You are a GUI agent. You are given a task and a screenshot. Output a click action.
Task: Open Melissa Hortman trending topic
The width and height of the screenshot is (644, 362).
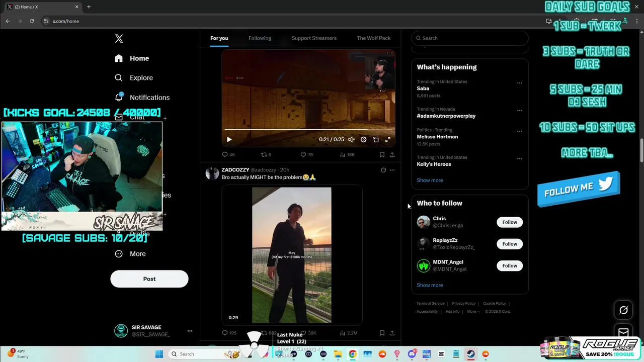pyautogui.click(x=437, y=137)
